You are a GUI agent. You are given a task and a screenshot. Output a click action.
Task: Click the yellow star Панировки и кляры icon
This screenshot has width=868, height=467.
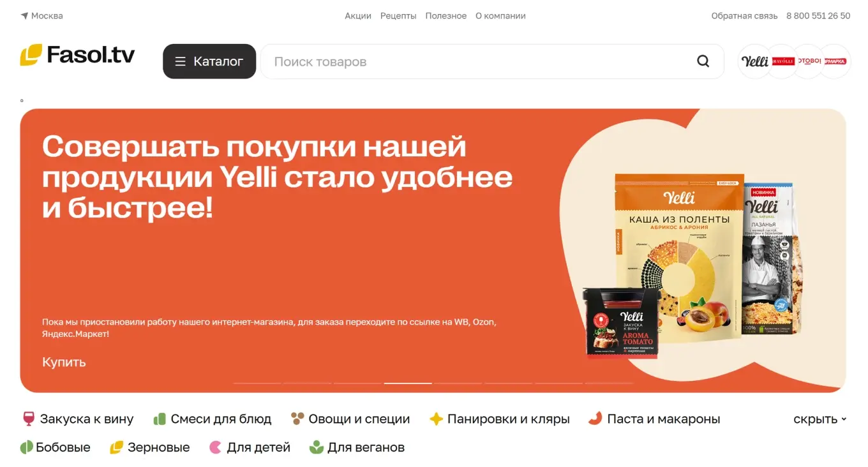click(436, 419)
